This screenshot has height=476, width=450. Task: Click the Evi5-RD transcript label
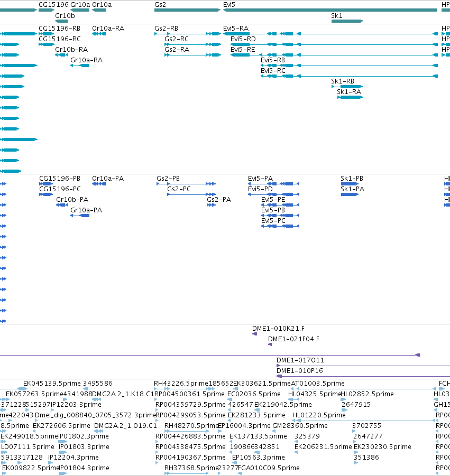point(243,39)
